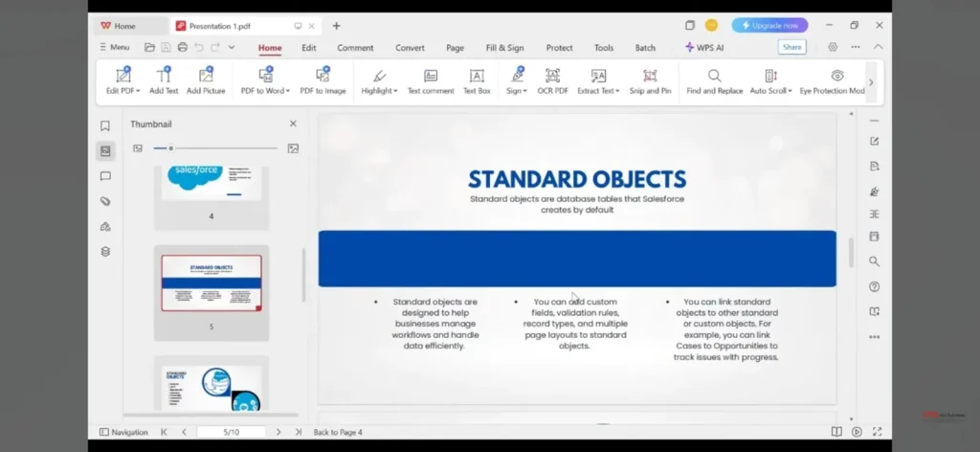
Task: Insert a Text comment
Action: coord(431,81)
